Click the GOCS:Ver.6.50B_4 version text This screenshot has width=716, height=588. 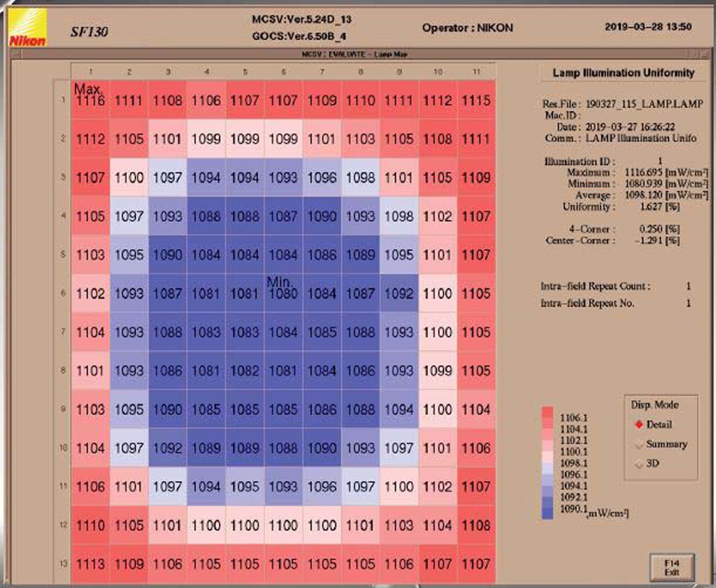tap(299, 37)
